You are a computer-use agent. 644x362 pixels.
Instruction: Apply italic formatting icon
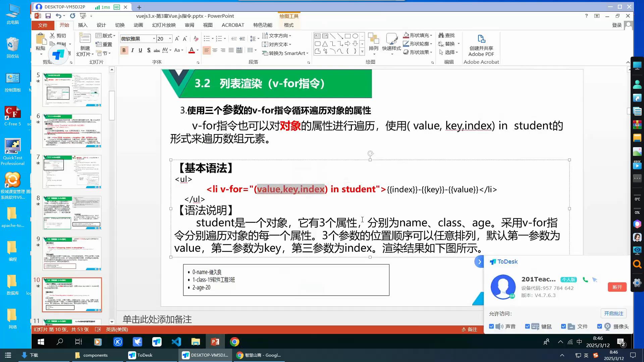(132, 50)
